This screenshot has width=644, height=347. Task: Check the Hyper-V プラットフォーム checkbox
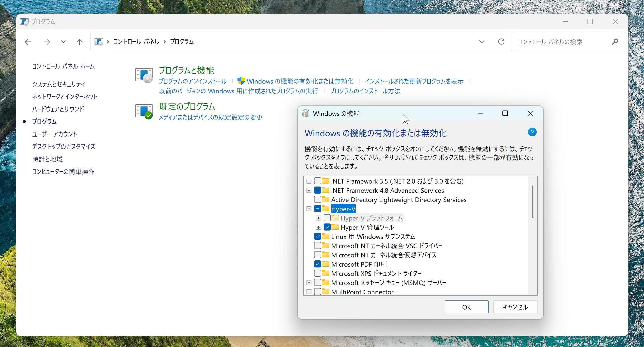[327, 218]
